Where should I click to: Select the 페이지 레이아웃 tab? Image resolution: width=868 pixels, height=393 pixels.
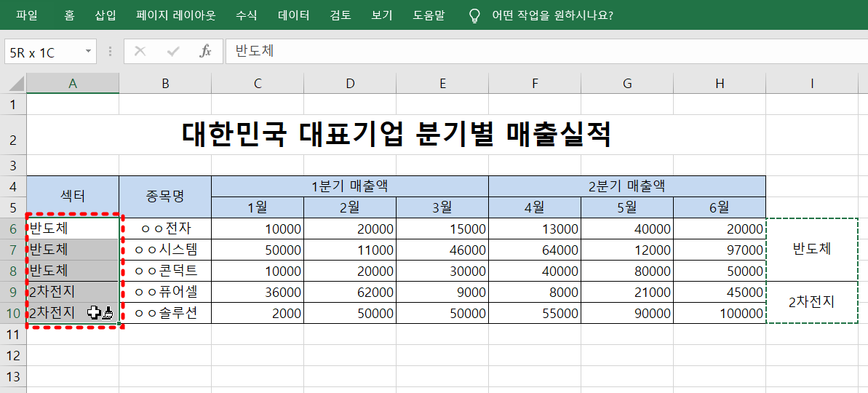pyautogui.click(x=176, y=15)
